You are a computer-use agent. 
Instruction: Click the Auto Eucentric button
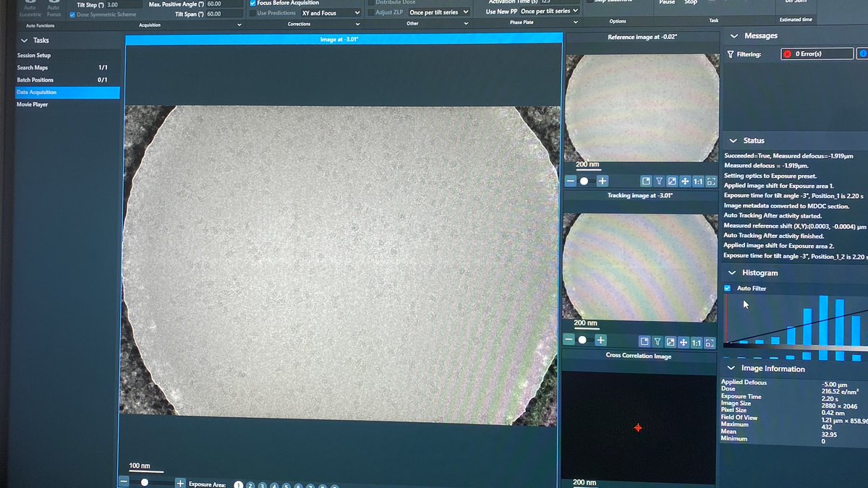(x=30, y=7)
